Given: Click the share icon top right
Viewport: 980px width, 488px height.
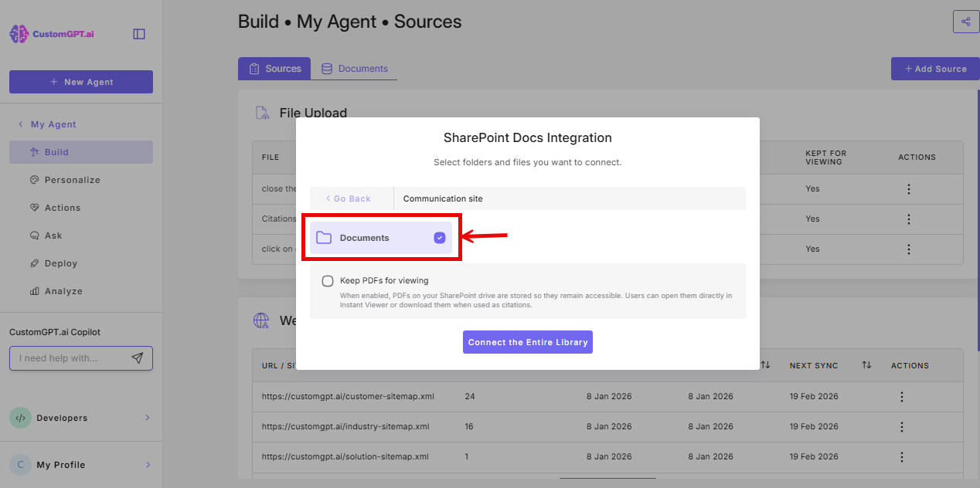Looking at the screenshot, I should pos(966,22).
